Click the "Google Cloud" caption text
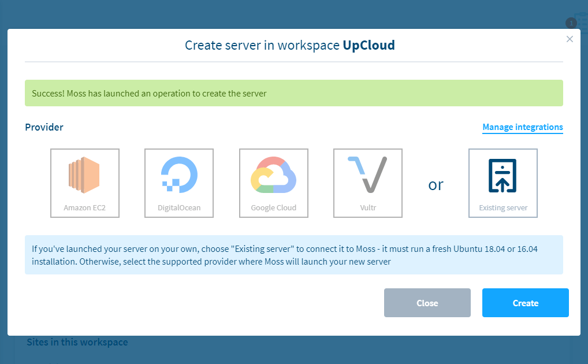The image size is (588, 364). click(273, 207)
